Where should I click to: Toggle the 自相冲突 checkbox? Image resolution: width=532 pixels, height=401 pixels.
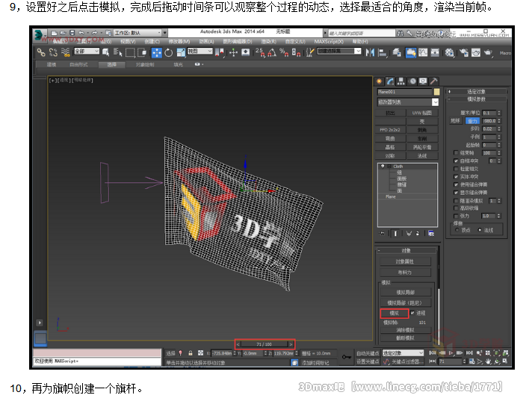click(456, 161)
